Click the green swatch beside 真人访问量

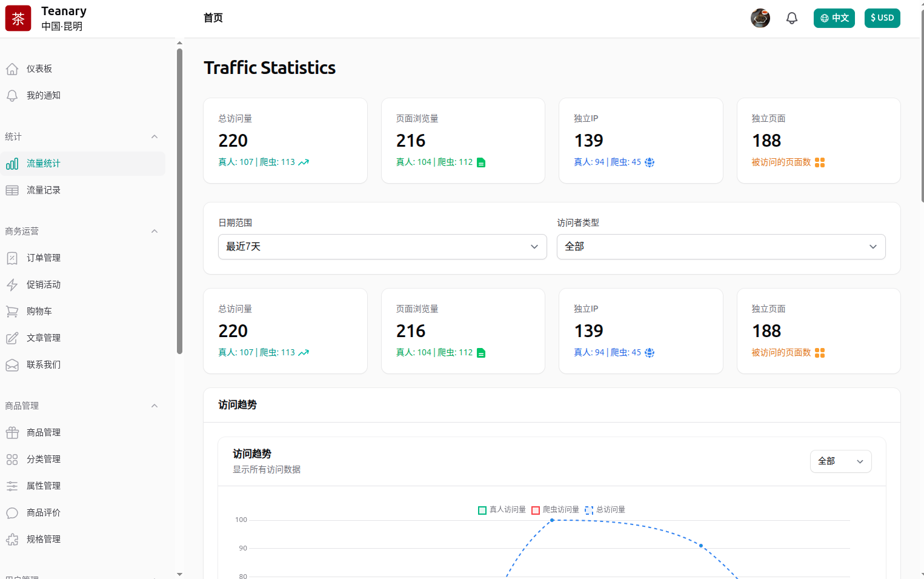pos(482,510)
